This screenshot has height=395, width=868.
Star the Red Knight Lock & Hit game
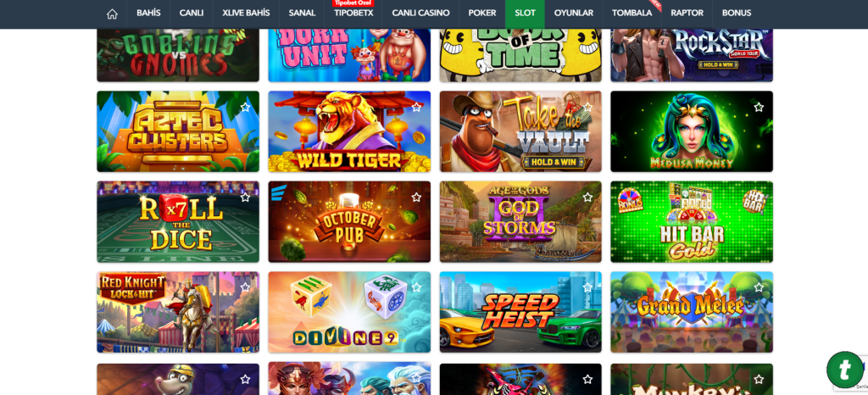click(245, 287)
